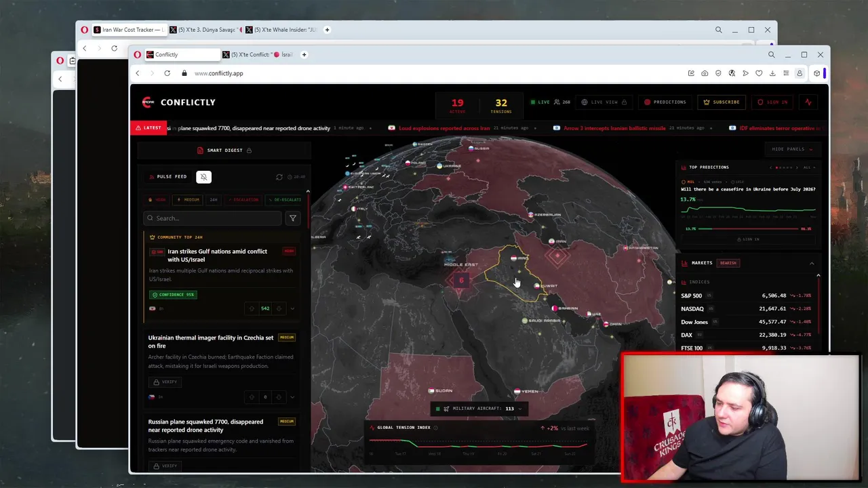Toggle the 24H time filter chip

[214, 200]
